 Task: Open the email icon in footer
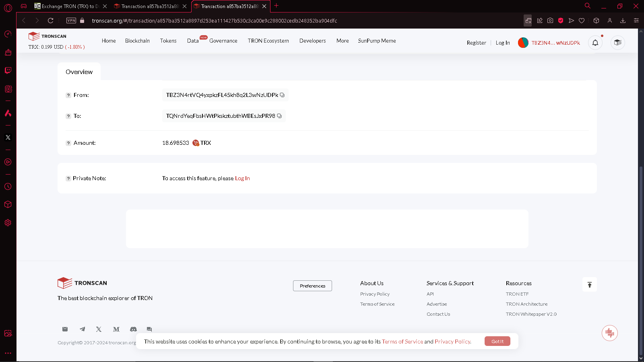pos(65,329)
